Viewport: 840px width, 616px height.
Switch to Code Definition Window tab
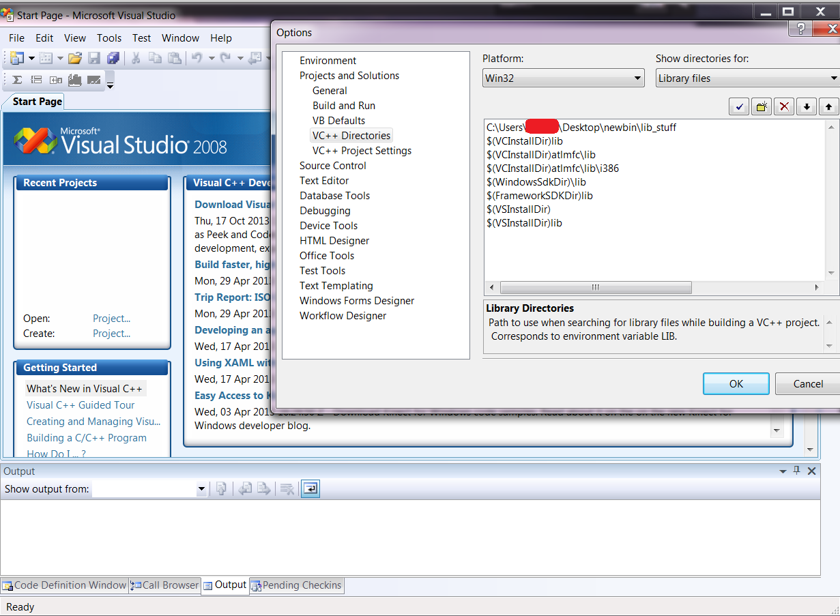point(65,585)
